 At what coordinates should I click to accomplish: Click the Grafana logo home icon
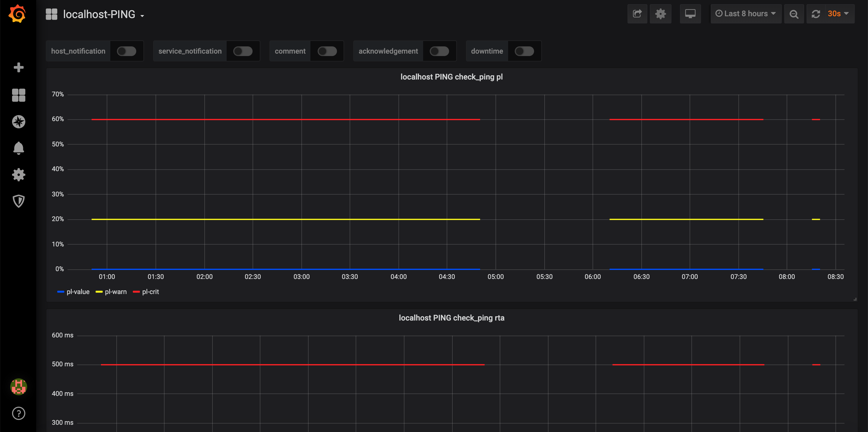(17, 14)
